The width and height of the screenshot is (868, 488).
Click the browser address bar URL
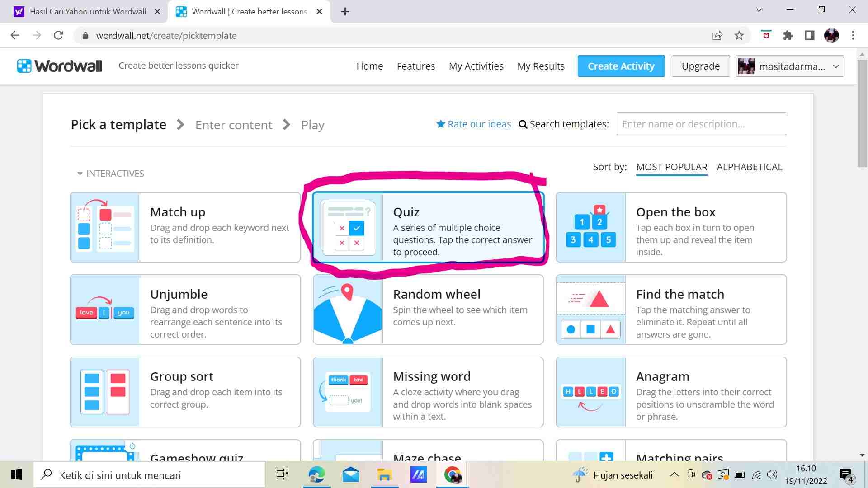click(x=166, y=35)
